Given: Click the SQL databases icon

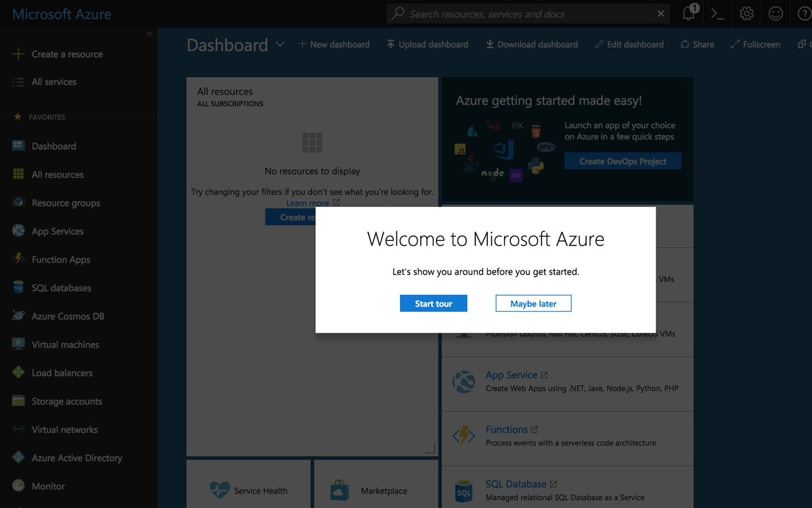Looking at the screenshot, I should coord(18,288).
